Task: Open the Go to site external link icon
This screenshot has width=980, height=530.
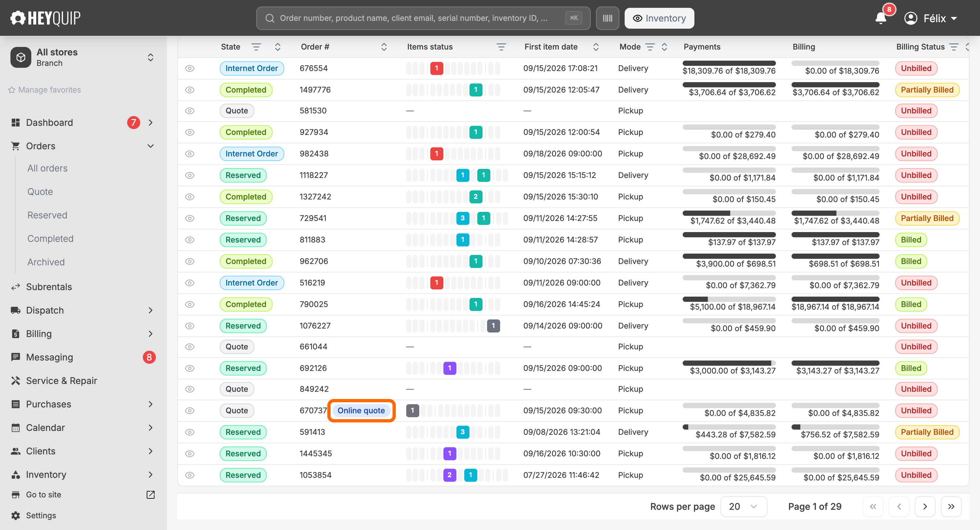Action: click(x=150, y=494)
